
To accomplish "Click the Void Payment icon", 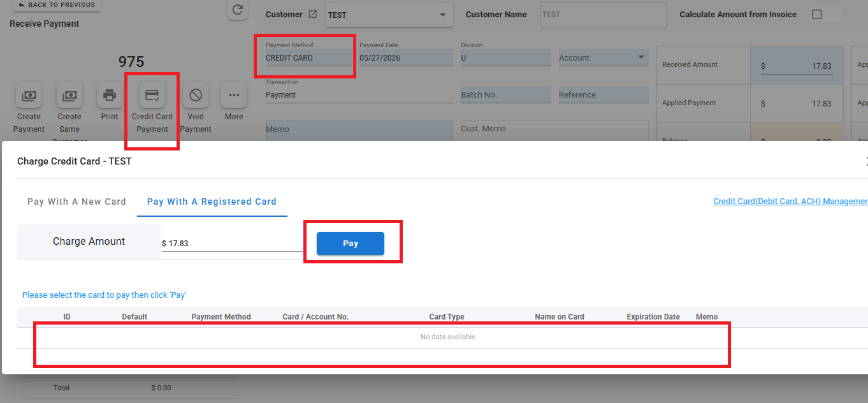I will click(196, 96).
